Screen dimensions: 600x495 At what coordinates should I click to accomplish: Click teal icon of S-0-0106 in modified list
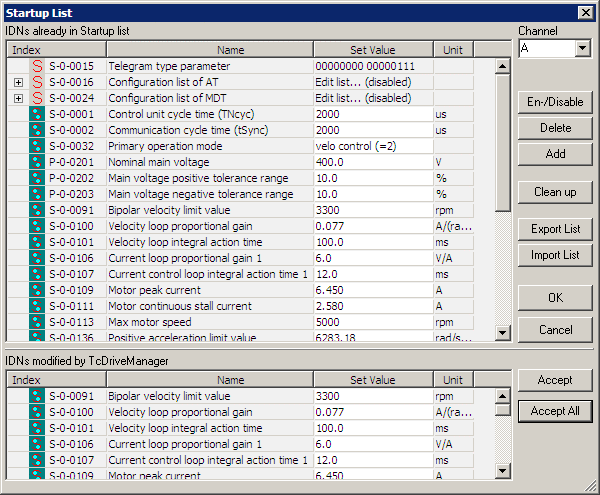(37, 445)
